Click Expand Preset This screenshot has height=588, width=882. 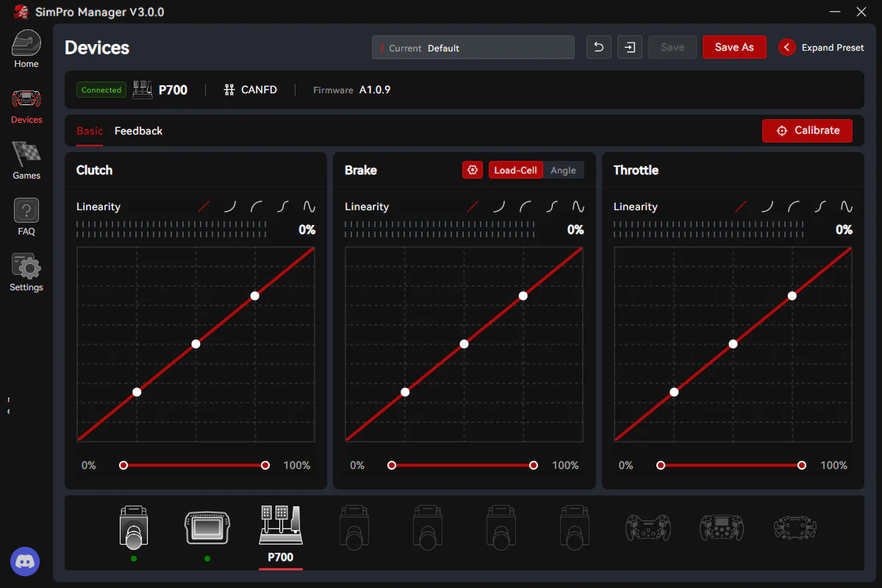click(822, 47)
